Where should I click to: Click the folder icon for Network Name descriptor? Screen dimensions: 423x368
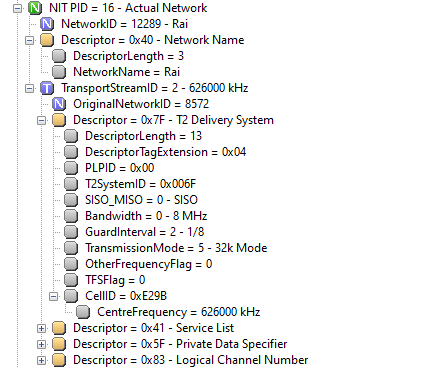point(47,40)
